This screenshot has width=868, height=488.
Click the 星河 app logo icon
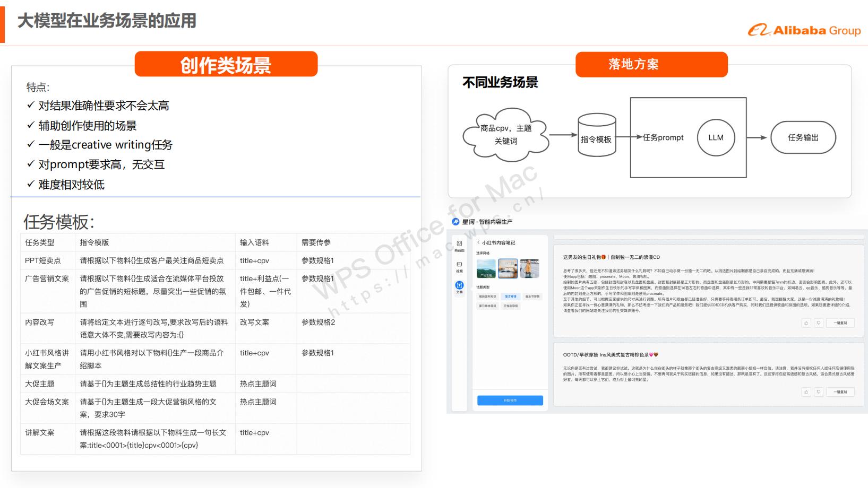tap(456, 222)
